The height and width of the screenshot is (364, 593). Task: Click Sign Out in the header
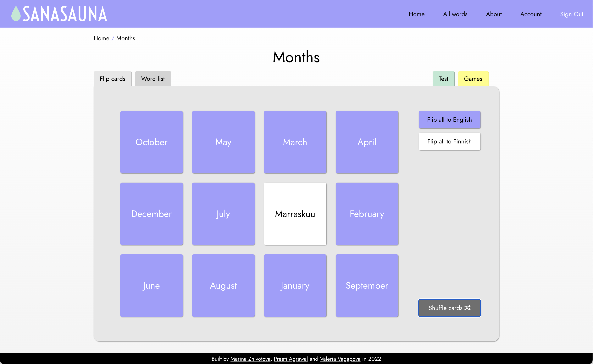point(571,14)
